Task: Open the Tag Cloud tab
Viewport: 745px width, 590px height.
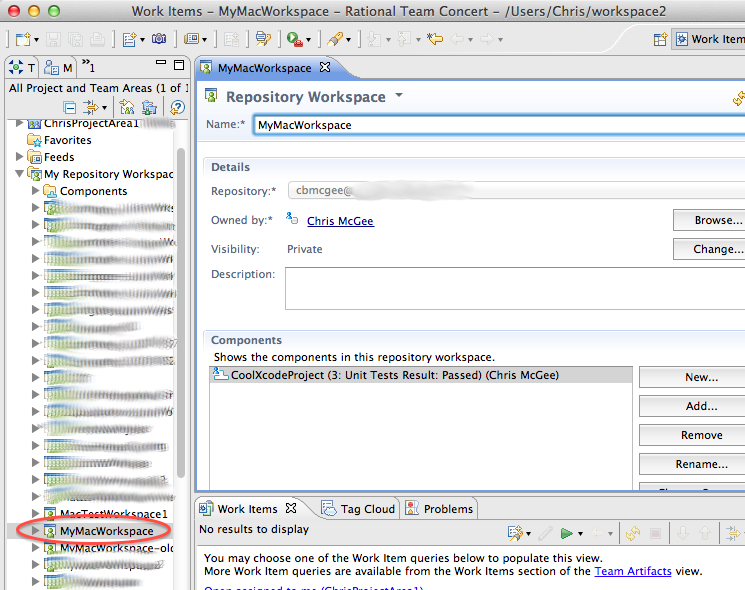Action: click(x=358, y=509)
